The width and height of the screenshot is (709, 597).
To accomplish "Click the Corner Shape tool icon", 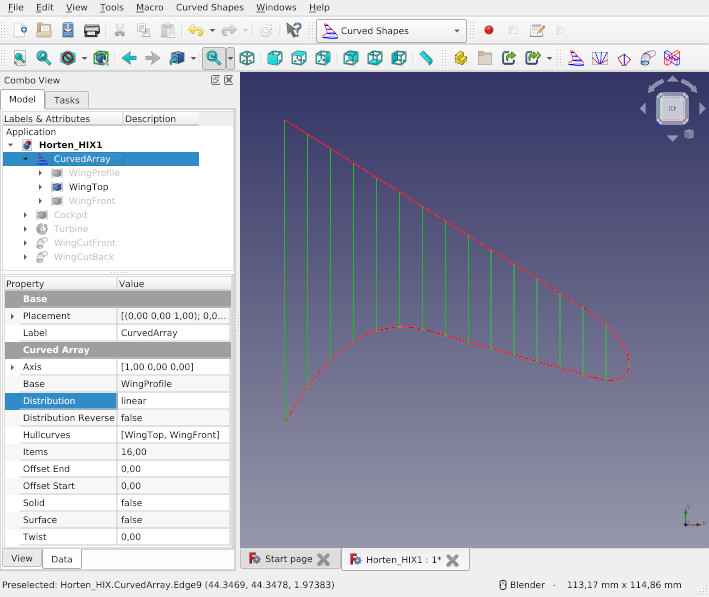I will (x=624, y=59).
